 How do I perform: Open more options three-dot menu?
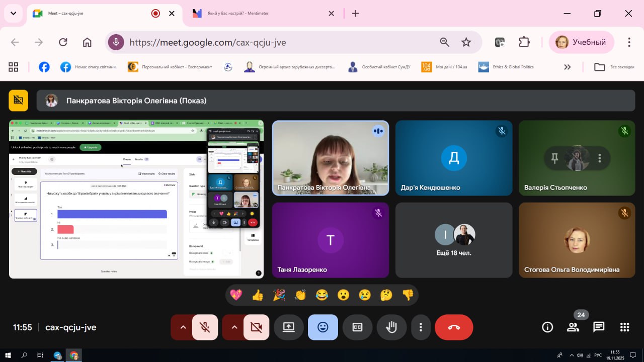(x=420, y=327)
